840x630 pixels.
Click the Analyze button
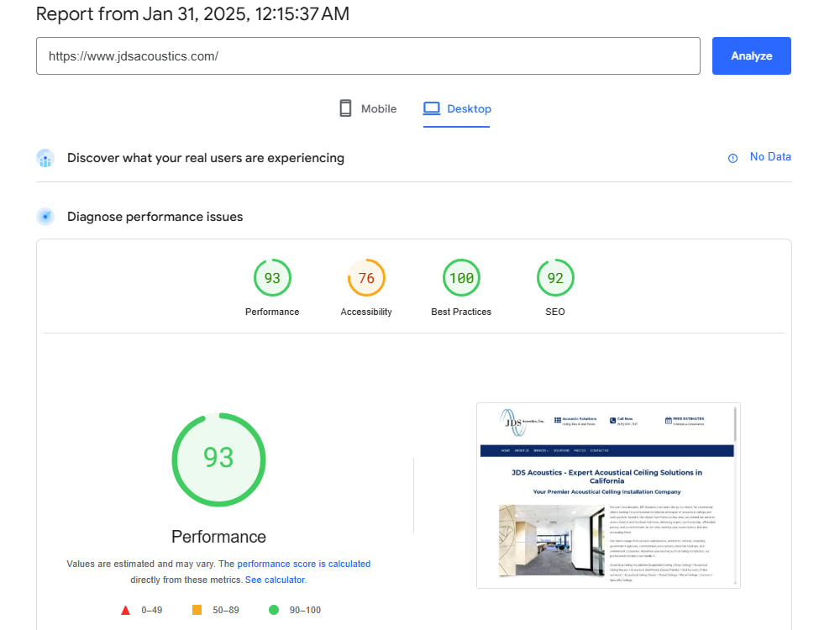tap(751, 55)
